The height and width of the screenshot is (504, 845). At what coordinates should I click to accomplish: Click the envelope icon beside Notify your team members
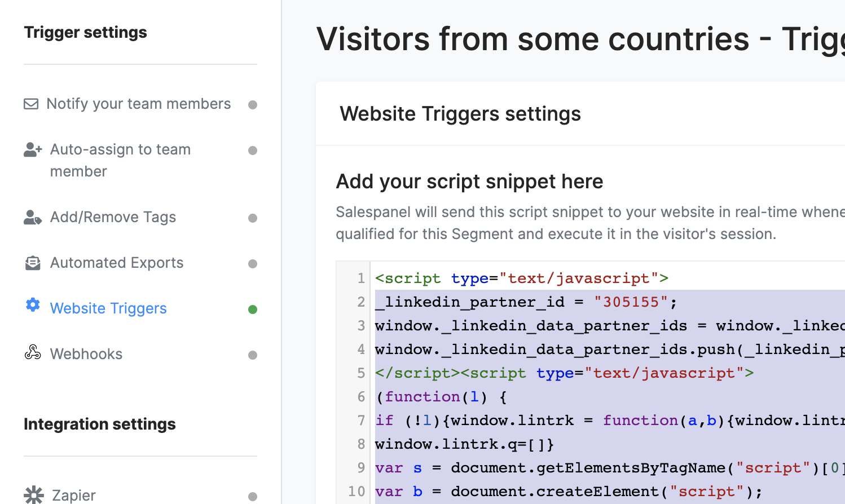click(31, 104)
